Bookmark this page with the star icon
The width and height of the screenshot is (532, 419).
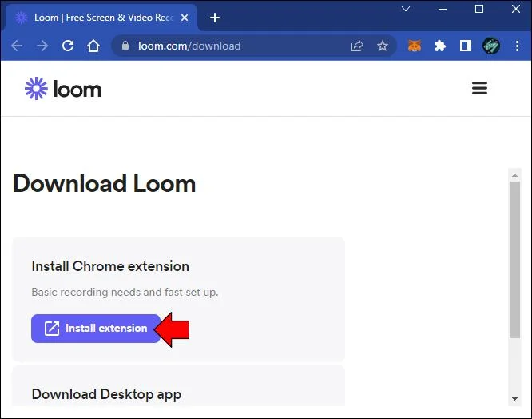pyautogui.click(x=383, y=46)
